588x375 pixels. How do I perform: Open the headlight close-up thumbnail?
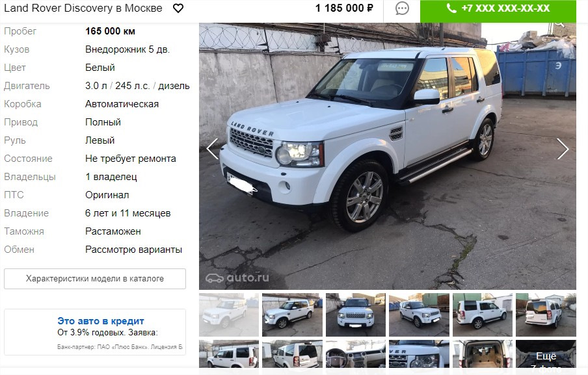(419, 354)
